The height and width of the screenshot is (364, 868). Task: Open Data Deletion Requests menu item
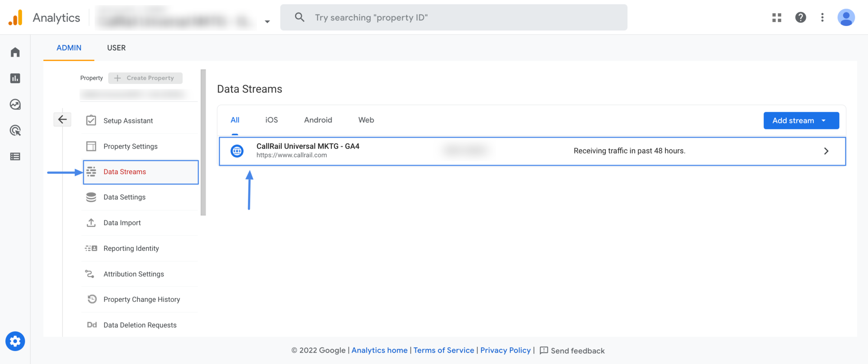coord(140,325)
